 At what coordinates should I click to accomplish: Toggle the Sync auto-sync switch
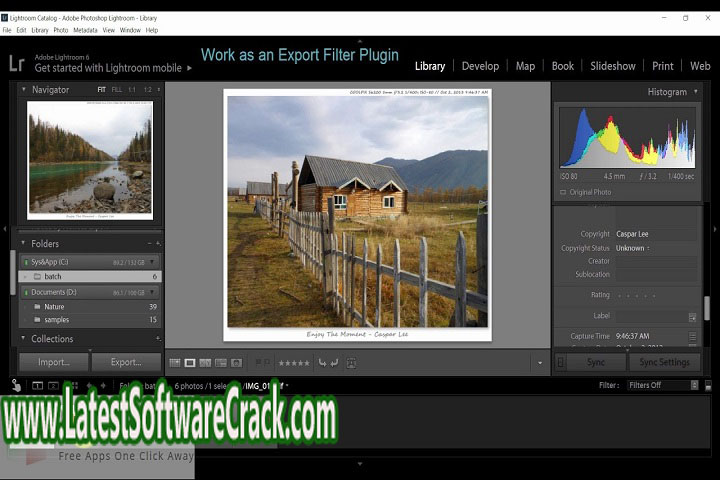tap(561, 362)
